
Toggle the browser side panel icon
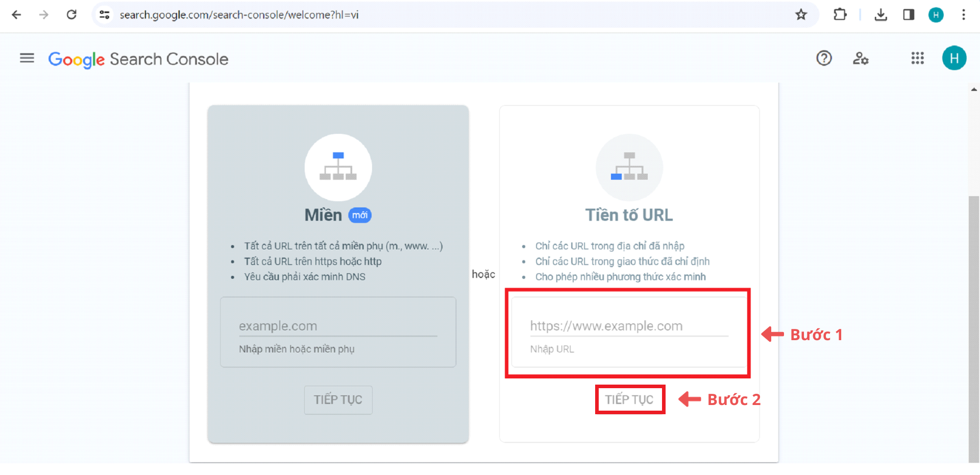click(x=909, y=15)
